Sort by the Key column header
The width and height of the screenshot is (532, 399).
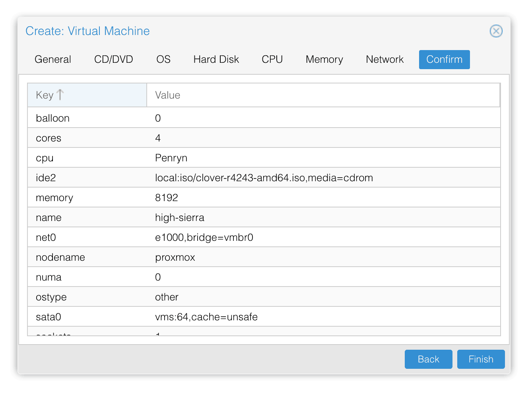(x=87, y=95)
